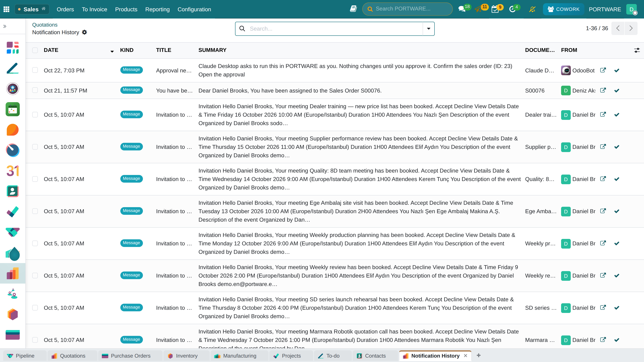Open the chat messages icon with badge 18

pyautogui.click(x=462, y=9)
